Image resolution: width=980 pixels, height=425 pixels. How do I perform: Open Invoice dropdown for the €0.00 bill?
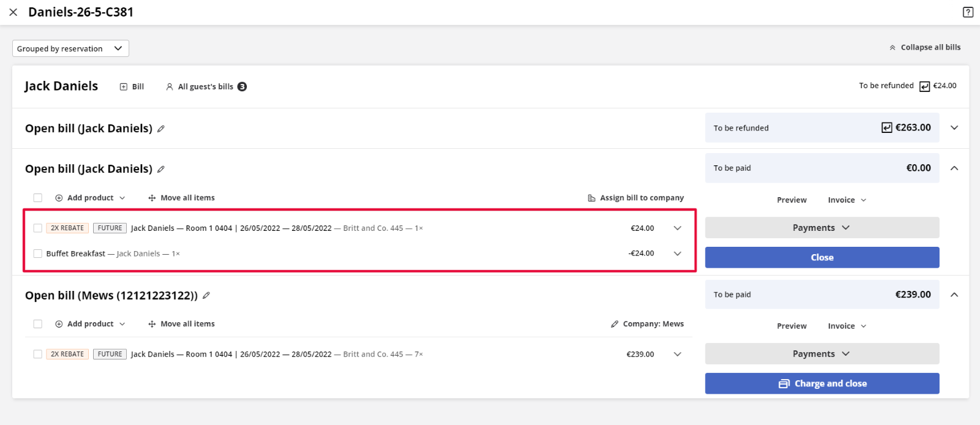click(847, 200)
